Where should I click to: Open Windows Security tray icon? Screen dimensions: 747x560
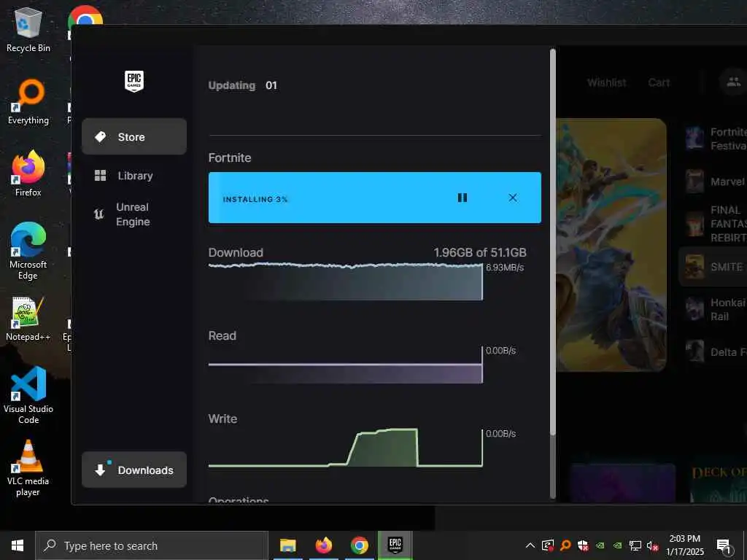point(583,545)
